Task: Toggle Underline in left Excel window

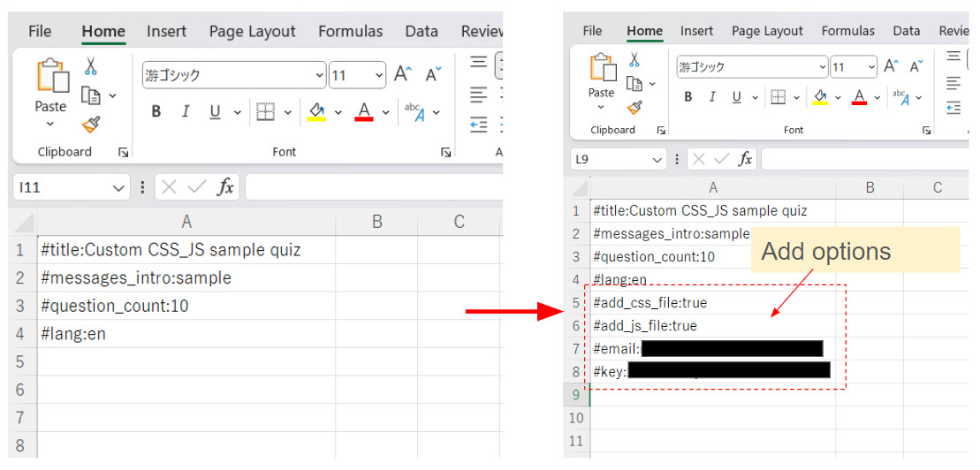Action: click(215, 112)
